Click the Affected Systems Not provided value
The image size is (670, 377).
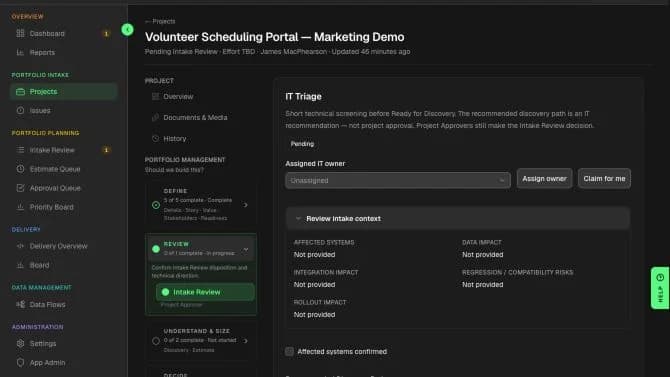(x=314, y=255)
